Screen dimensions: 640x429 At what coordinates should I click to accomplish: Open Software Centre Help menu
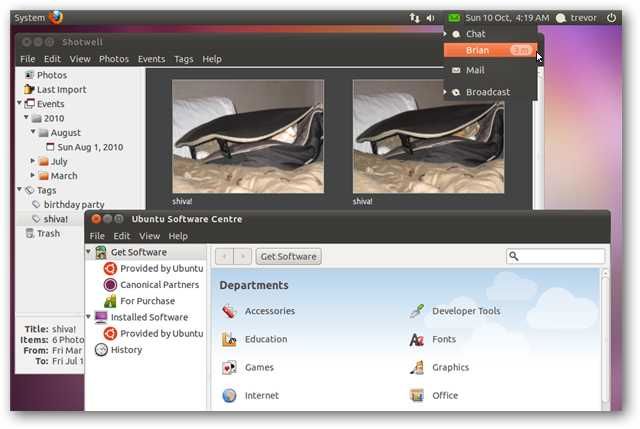point(178,236)
